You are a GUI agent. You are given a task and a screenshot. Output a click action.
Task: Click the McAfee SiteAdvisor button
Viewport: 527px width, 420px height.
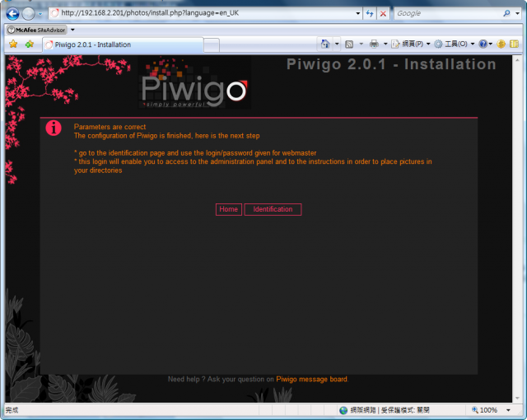[36, 30]
